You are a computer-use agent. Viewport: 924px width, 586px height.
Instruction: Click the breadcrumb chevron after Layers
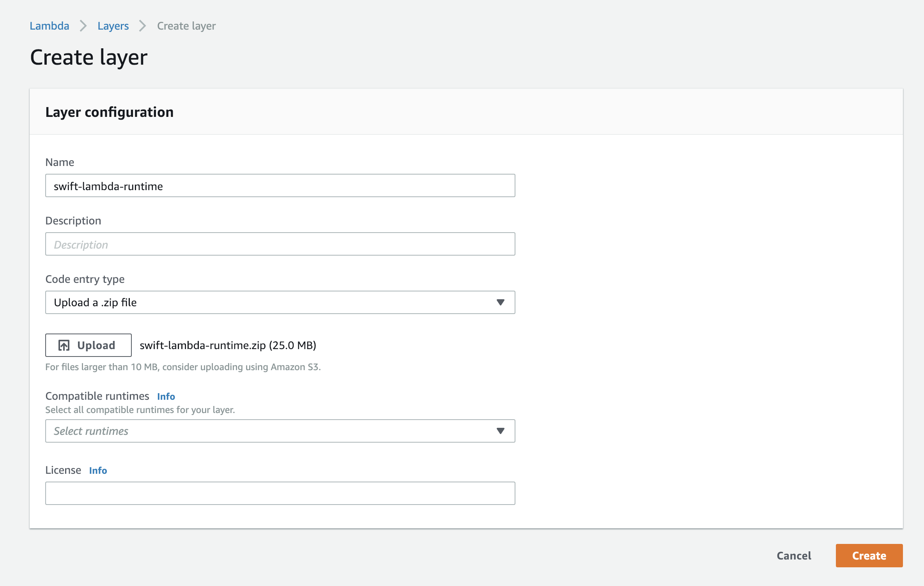(x=143, y=26)
